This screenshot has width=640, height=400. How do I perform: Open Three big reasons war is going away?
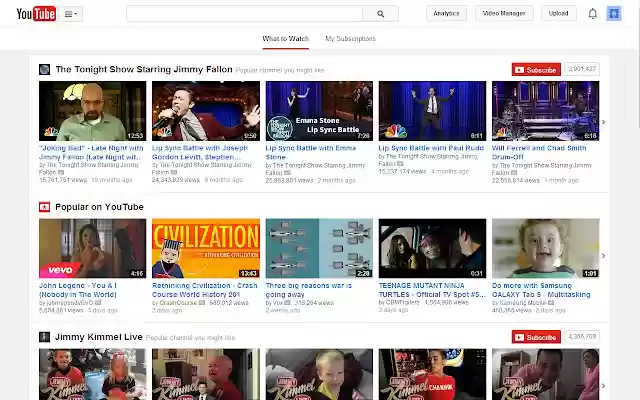point(309,290)
